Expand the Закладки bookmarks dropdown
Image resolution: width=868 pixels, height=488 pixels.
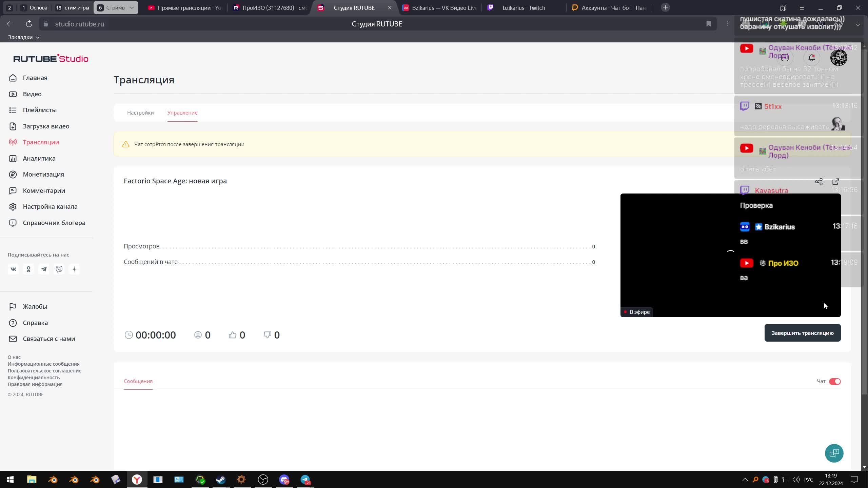pyautogui.click(x=23, y=37)
